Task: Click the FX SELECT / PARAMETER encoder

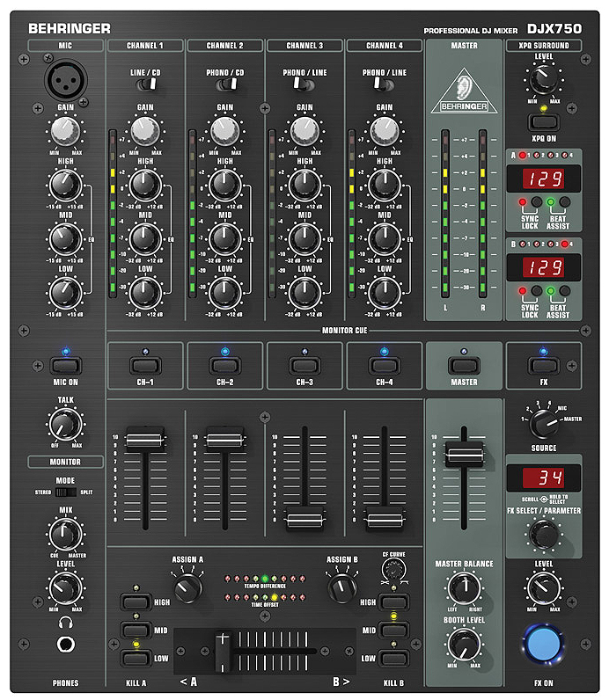Action: [544, 534]
